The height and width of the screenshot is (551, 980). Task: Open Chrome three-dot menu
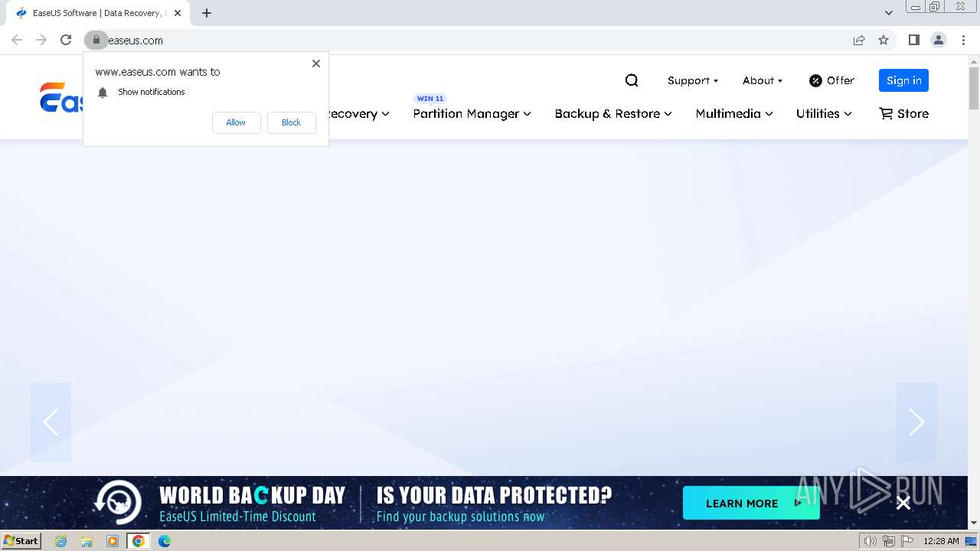tap(962, 40)
